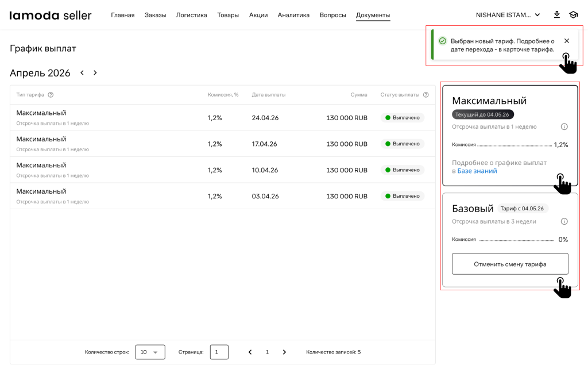Click the download icon in header
This screenshot has width=588, height=388.
[x=556, y=15]
